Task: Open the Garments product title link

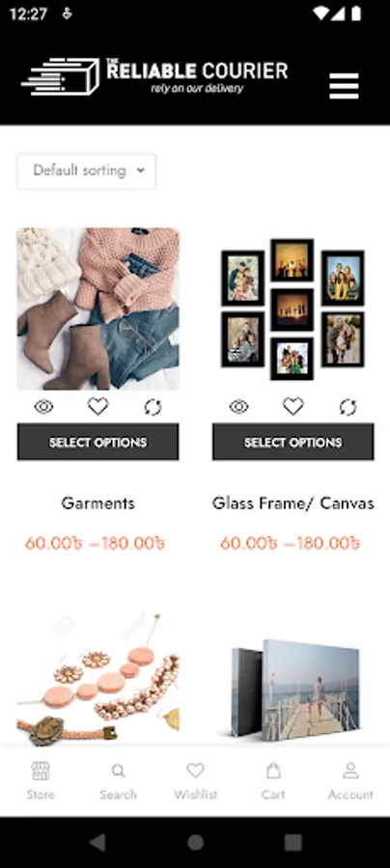Action: (98, 503)
